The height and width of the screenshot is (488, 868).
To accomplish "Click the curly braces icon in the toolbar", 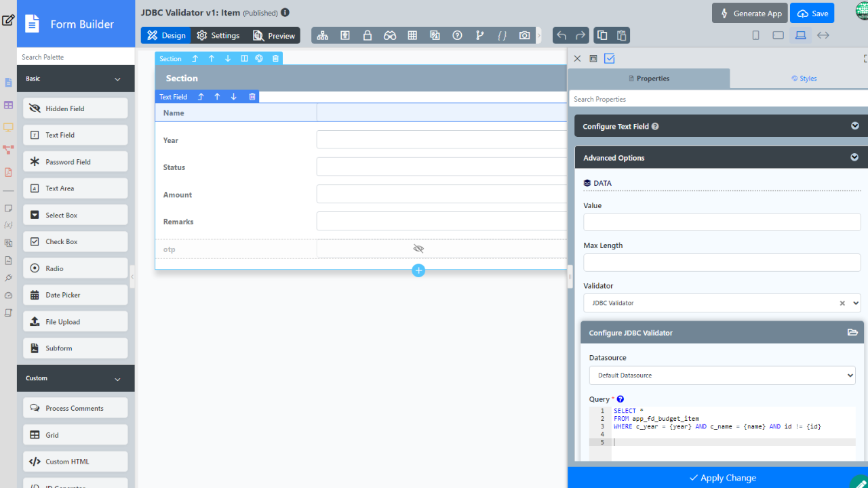I will pyautogui.click(x=502, y=35).
